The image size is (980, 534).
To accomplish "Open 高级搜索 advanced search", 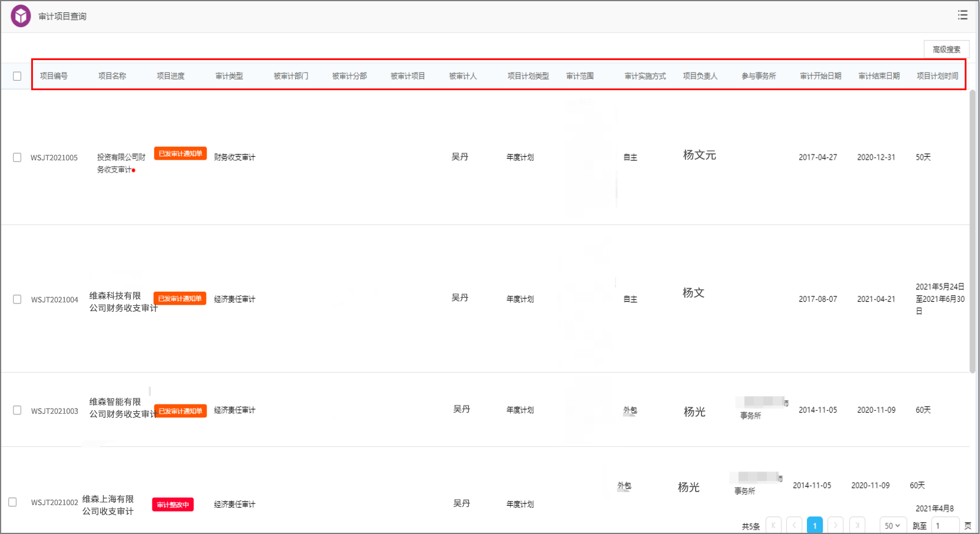I will tap(946, 50).
